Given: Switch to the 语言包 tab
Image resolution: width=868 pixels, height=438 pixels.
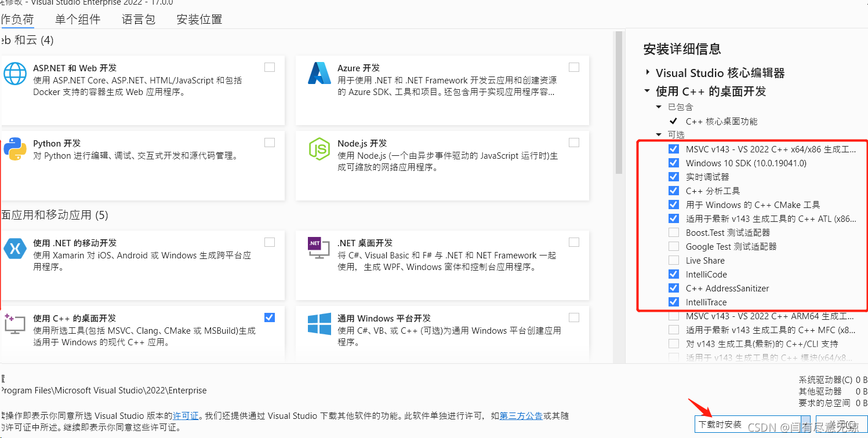Looking at the screenshot, I should click(139, 19).
